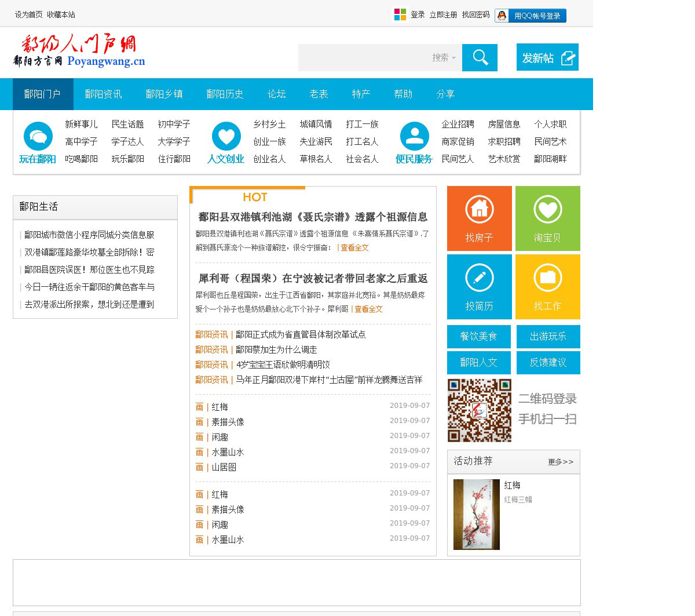Expand 更多>> in 活动推荐 panel

[x=560, y=462]
